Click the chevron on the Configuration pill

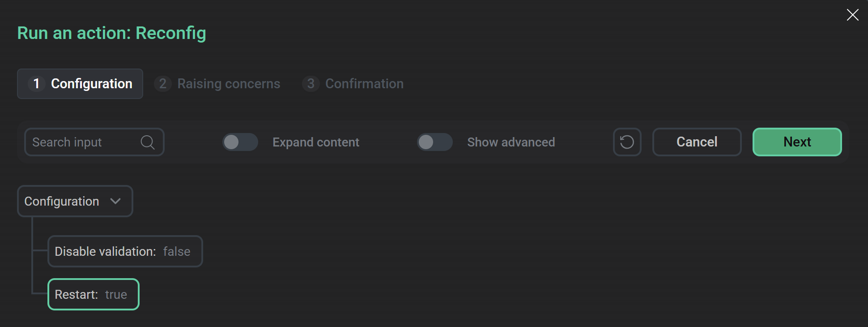(115, 201)
